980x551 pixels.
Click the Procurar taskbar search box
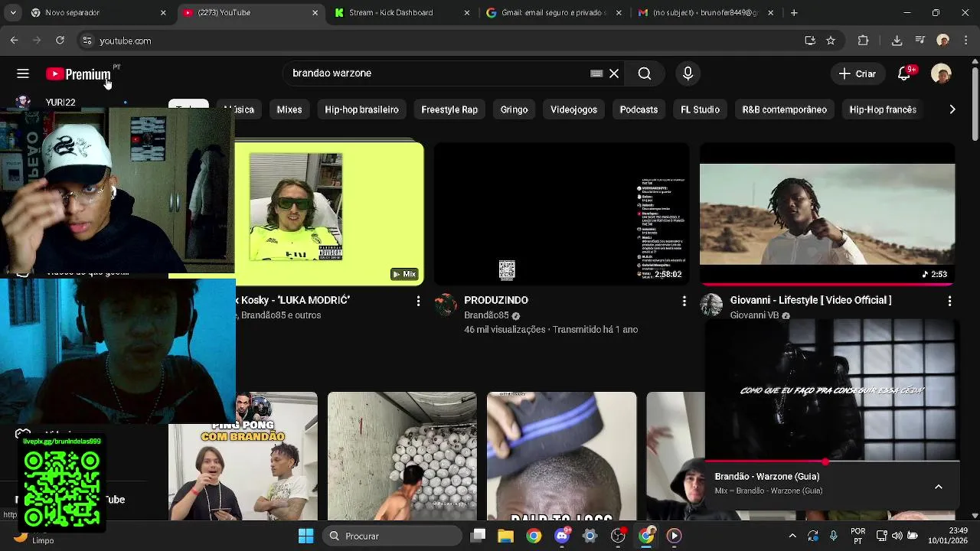click(394, 536)
